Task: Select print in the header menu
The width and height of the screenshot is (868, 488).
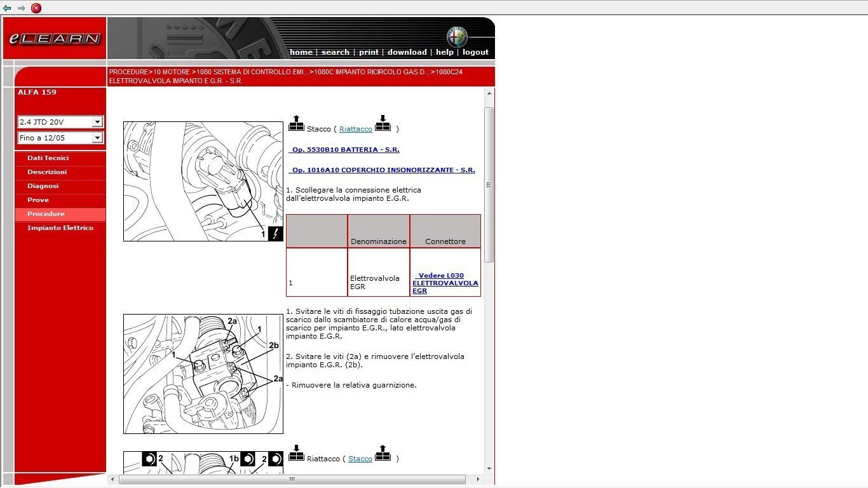Action: [x=369, y=52]
